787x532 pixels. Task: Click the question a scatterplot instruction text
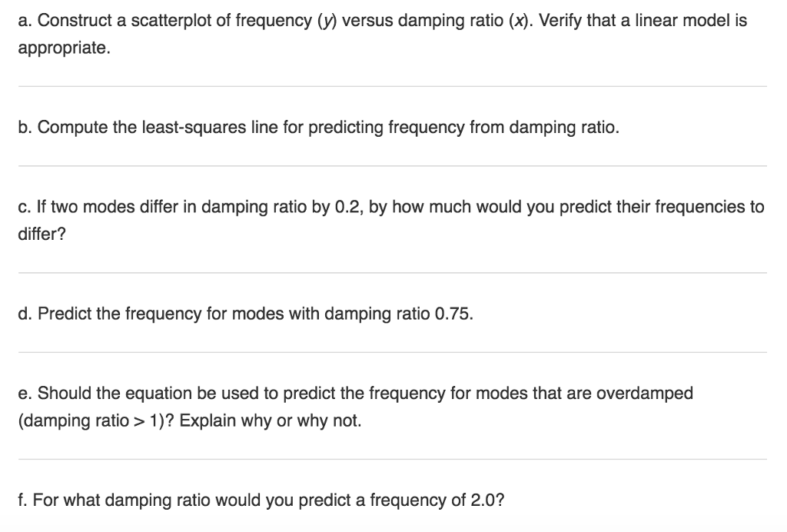pyautogui.click(x=231, y=22)
